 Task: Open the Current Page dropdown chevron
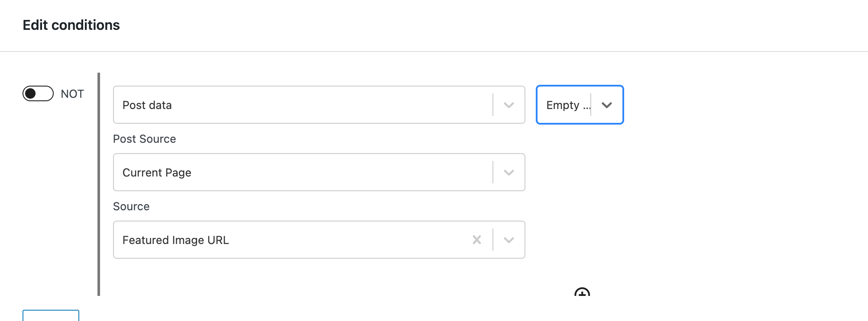click(509, 173)
